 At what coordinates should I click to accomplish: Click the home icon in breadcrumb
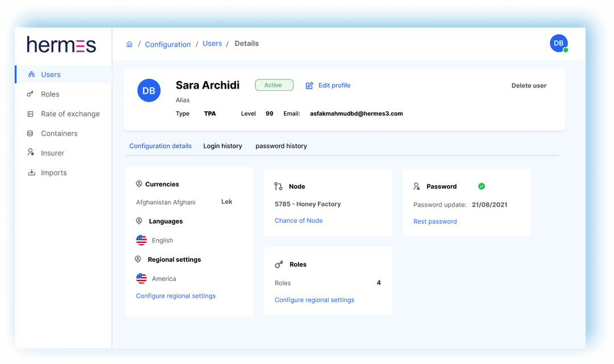(129, 44)
